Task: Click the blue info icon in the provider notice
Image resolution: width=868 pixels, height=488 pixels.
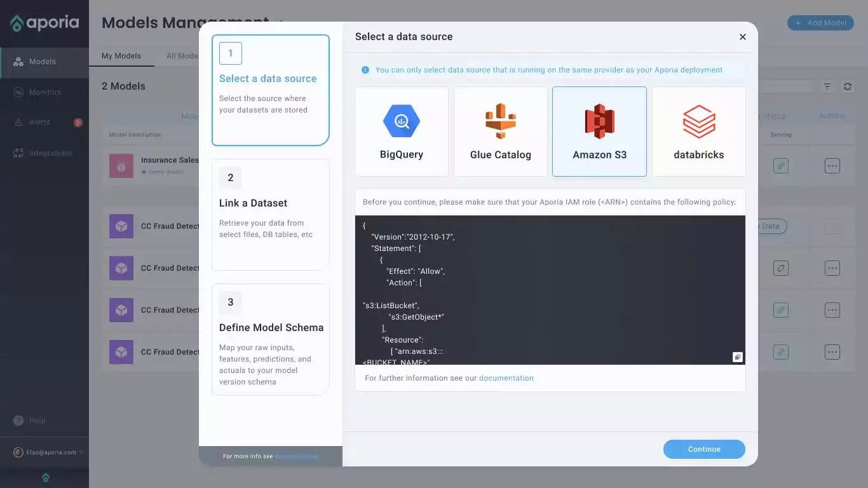Action: [365, 70]
